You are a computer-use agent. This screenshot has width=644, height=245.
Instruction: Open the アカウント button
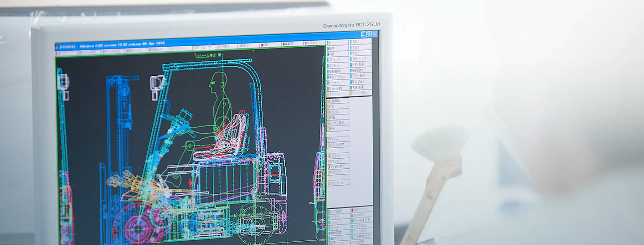(x=339, y=172)
